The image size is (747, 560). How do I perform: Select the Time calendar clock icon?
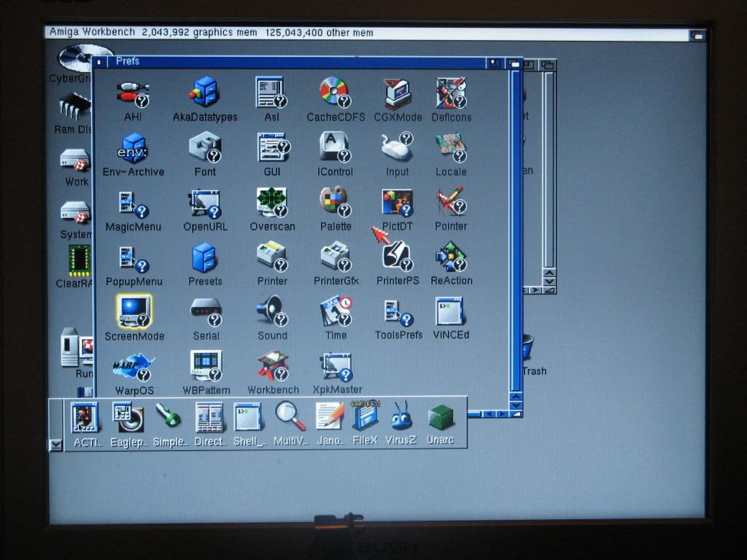tap(336, 311)
